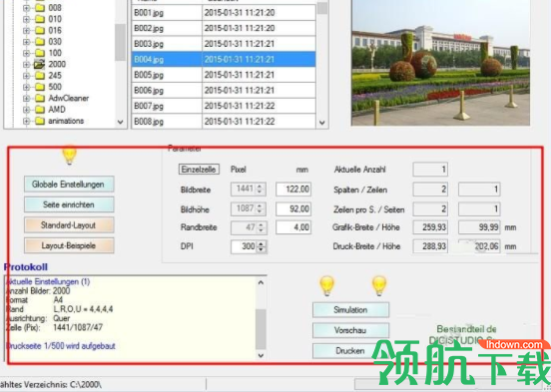Image resolution: width=551 pixels, height=392 pixels.
Task: Select file B005.jpg in the list
Action: 167,75
